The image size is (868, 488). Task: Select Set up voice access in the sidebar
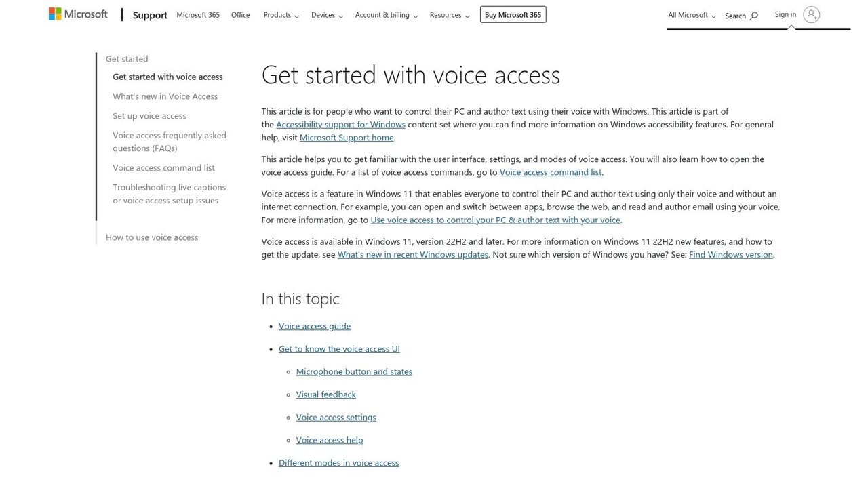tap(149, 116)
